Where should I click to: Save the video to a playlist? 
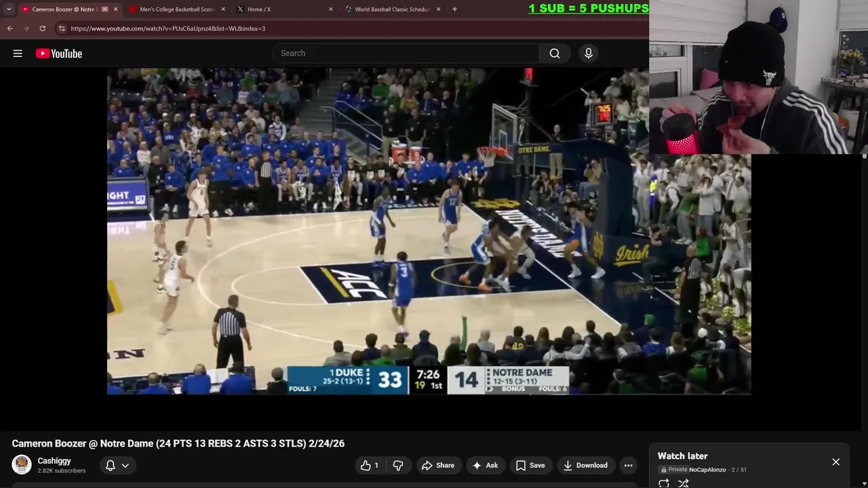coord(530,465)
